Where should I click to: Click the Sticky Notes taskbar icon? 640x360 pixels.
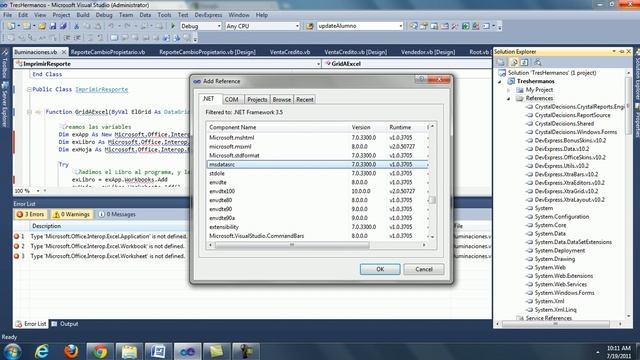[x=216, y=351]
